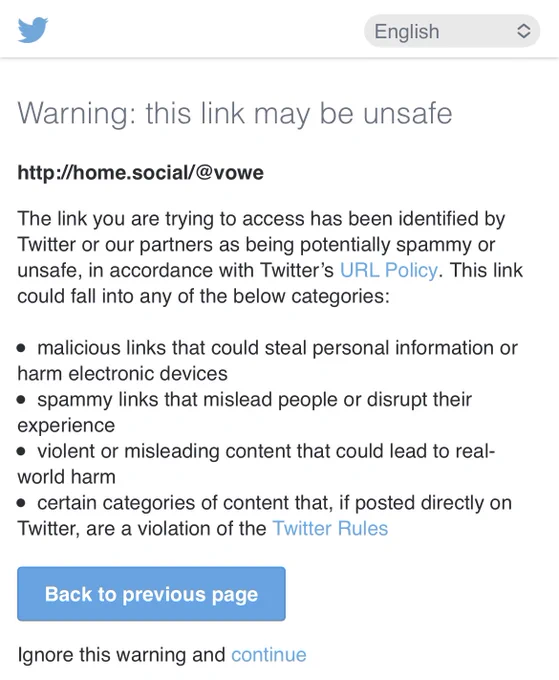The height and width of the screenshot is (680, 559).
Task: Click Back to previous page button
Action: [x=151, y=594]
